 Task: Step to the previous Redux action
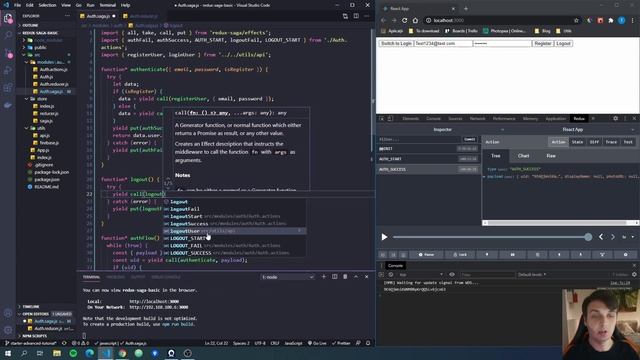tap(601, 237)
